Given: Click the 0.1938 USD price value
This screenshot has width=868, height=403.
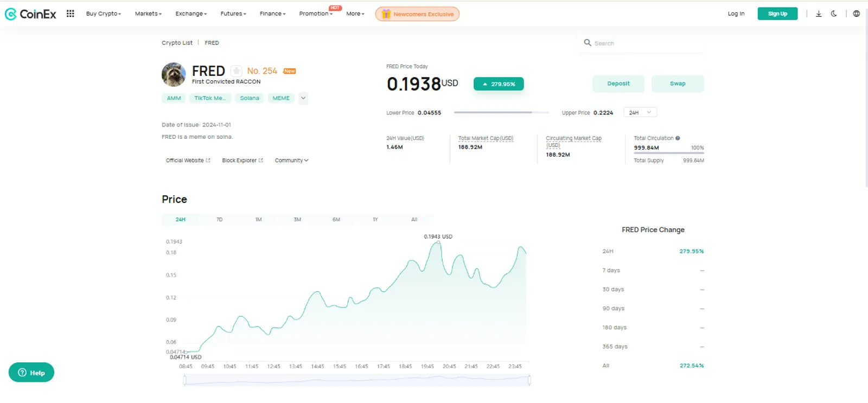Looking at the screenshot, I should coord(422,84).
